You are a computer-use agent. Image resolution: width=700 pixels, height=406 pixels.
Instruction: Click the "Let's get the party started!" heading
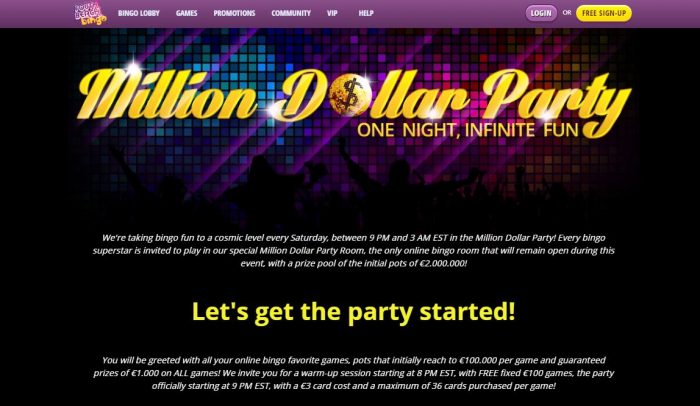353,311
